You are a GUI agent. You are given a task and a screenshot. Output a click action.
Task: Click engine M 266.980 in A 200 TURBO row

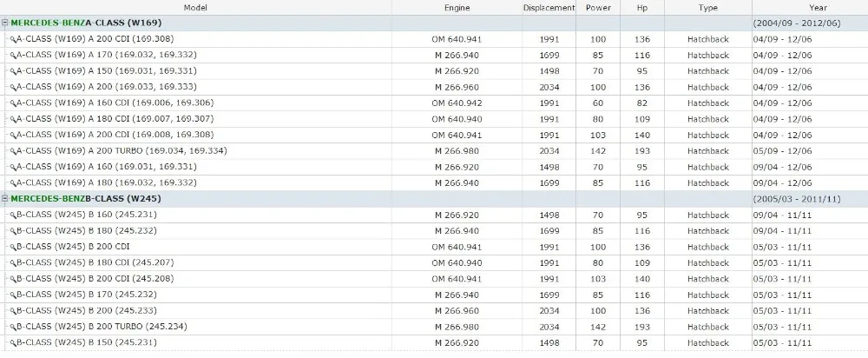pos(457,151)
